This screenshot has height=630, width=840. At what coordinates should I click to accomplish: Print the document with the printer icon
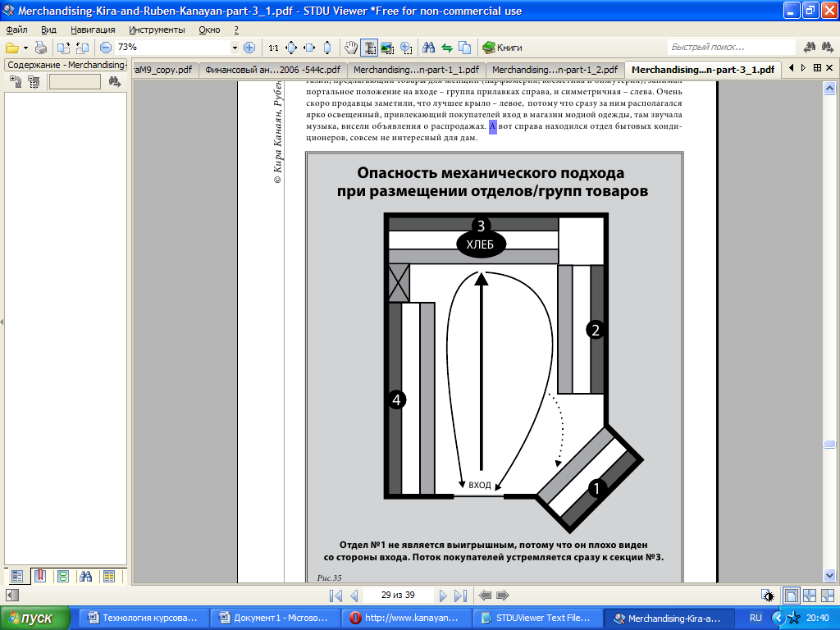pos(41,48)
